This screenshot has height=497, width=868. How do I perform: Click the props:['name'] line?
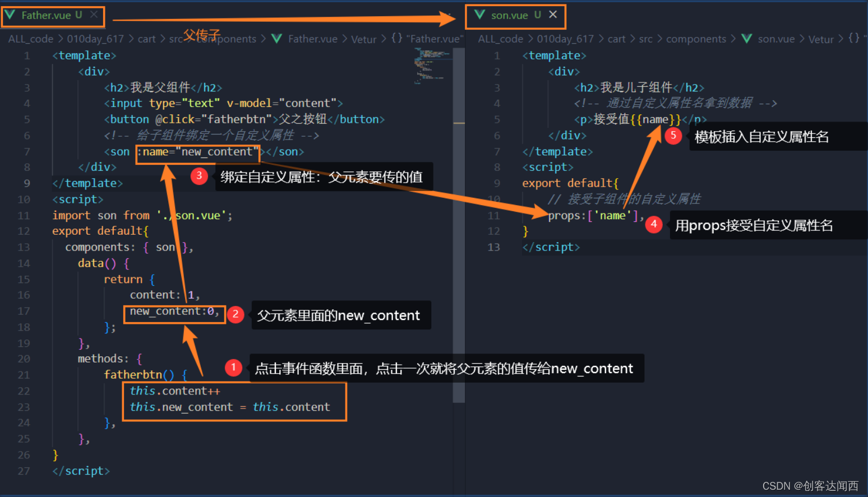[596, 215]
